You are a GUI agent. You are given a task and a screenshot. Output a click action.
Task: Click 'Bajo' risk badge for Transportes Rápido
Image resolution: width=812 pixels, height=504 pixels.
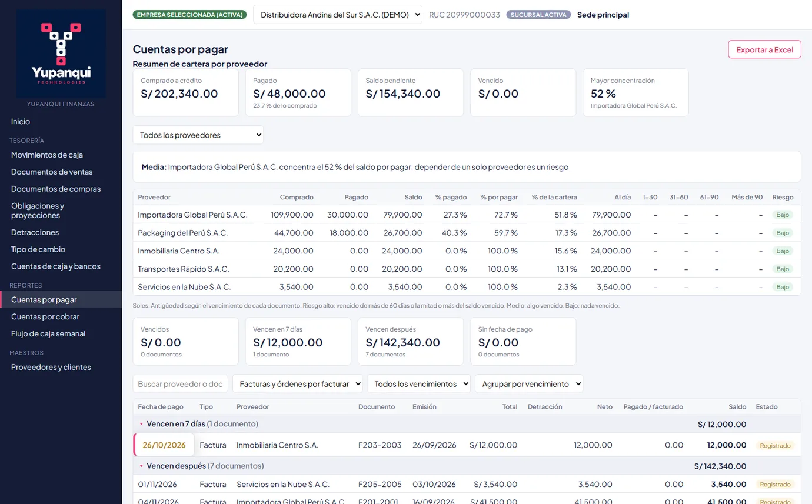[783, 269]
